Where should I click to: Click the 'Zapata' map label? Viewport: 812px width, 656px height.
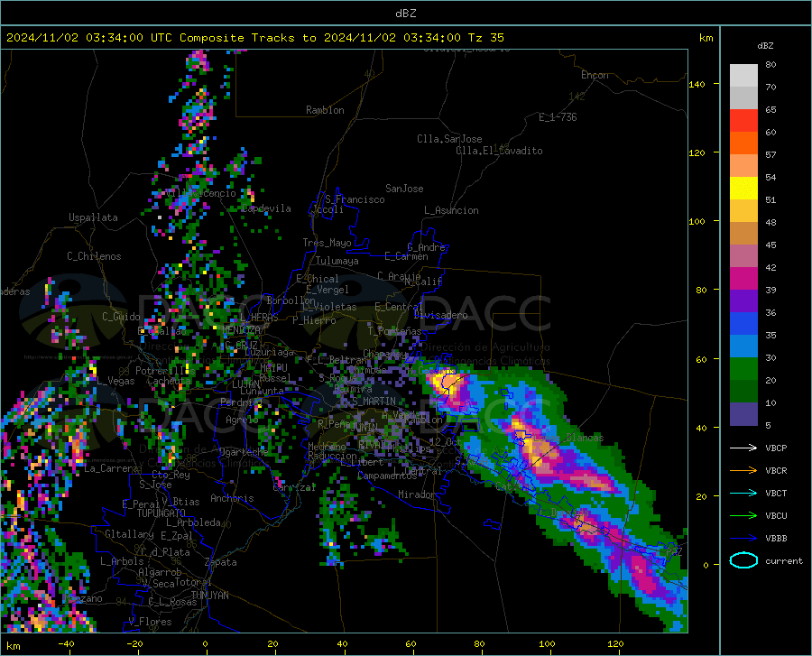point(221,562)
